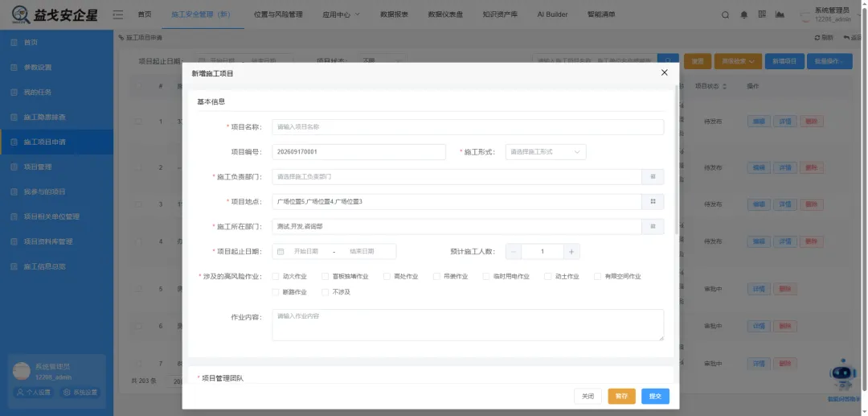The image size is (868, 416).
Task: Check the 动火作业 checkbox
Action: [275, 277]
